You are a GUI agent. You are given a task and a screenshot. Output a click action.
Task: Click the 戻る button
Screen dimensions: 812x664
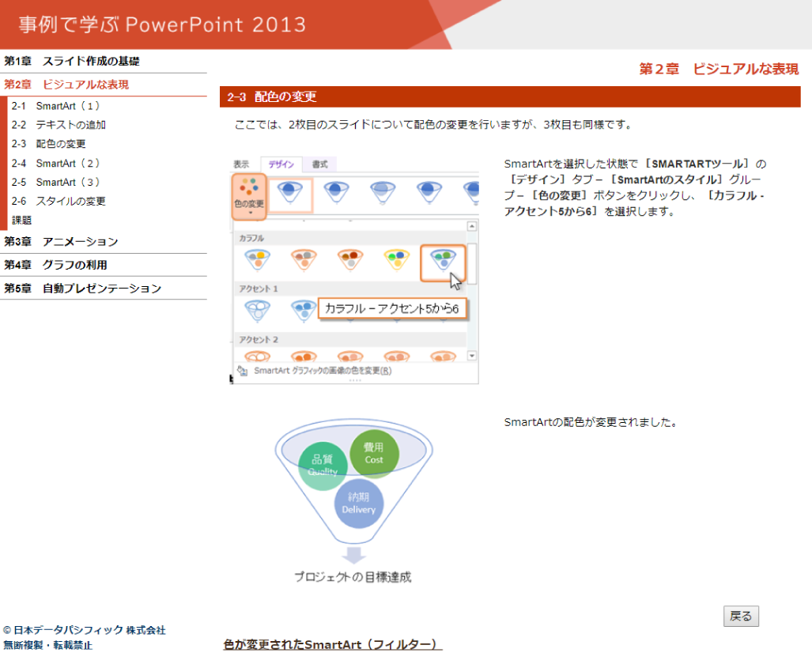tap(741, 617)
